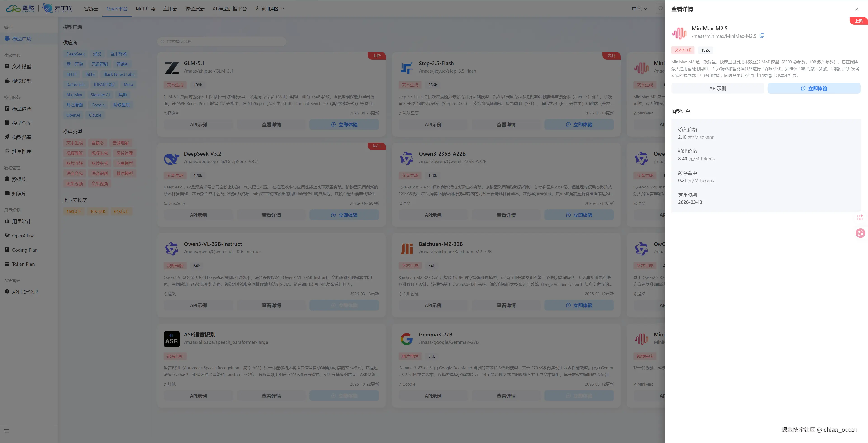Click the 用量统计 bar chart icon
868x443 pixels.
tap(7, 221)
